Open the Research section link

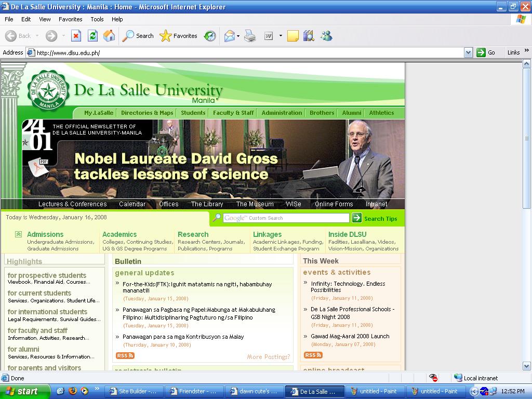pos(193,234)
